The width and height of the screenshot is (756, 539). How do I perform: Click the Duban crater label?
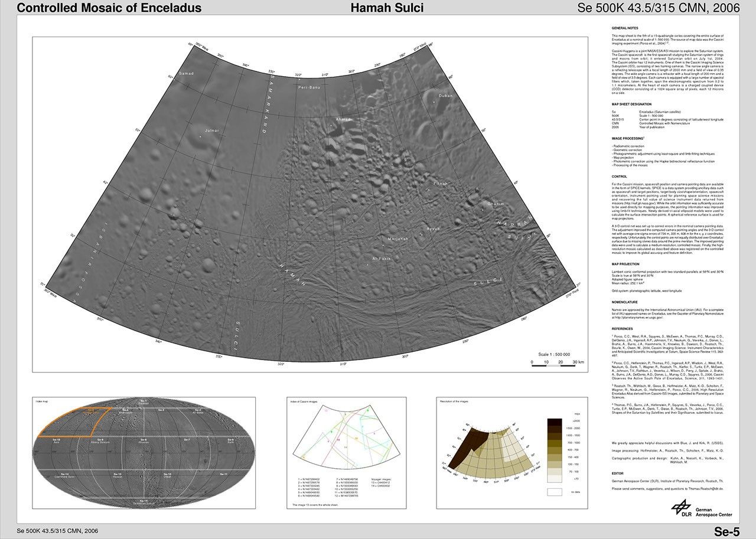click(446, 96)
